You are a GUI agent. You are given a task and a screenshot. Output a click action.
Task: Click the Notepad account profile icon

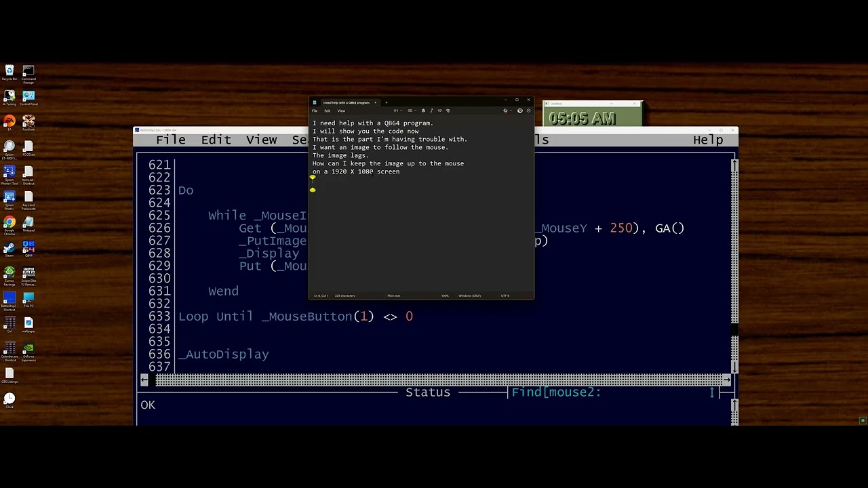[520, 110]
